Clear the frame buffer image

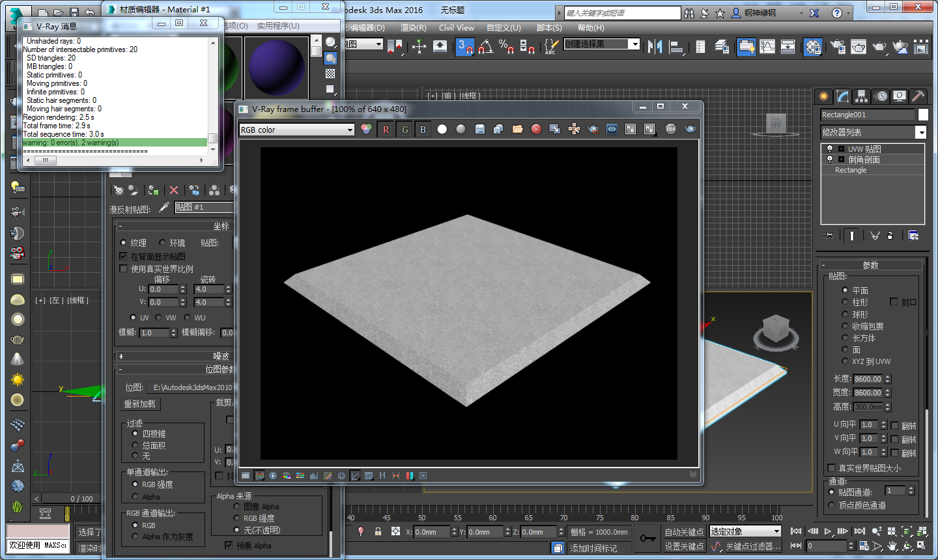(536, 130)
